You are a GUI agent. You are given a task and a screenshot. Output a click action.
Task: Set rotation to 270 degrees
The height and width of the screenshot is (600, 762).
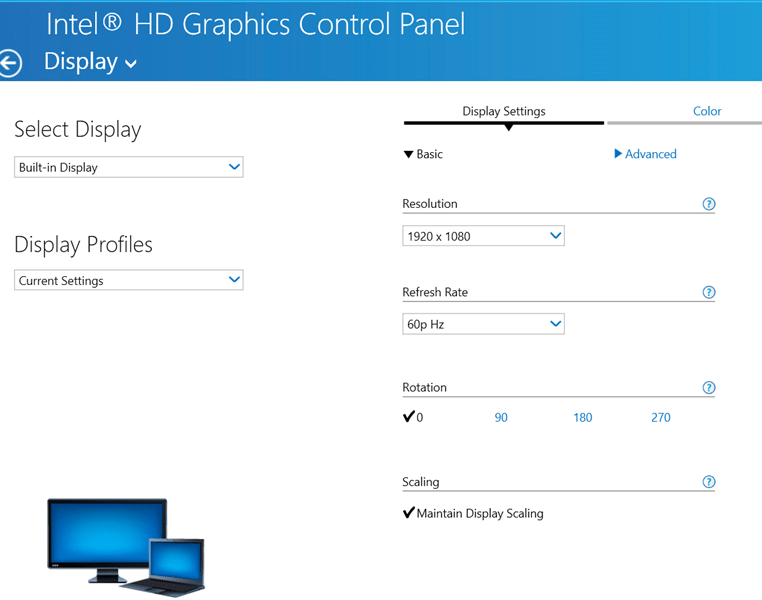tap(661, 417)
